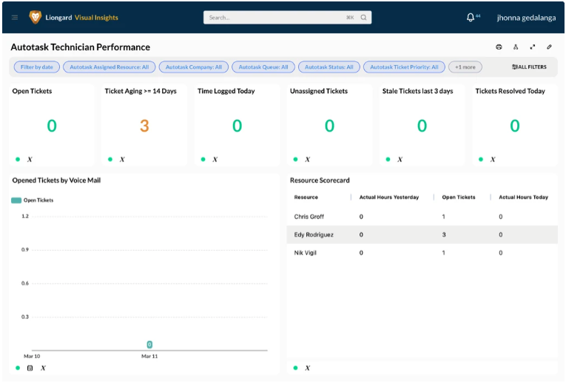Sort by Actual Hours Yesterday column
Image resolution: width=566 pixels, height=392 pixels.
point(388,197)
